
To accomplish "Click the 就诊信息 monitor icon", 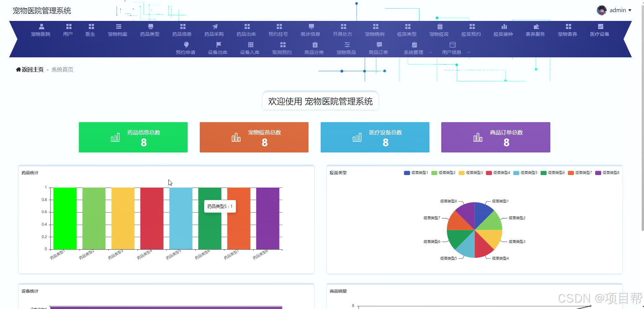I will click(x=311, y=26).
